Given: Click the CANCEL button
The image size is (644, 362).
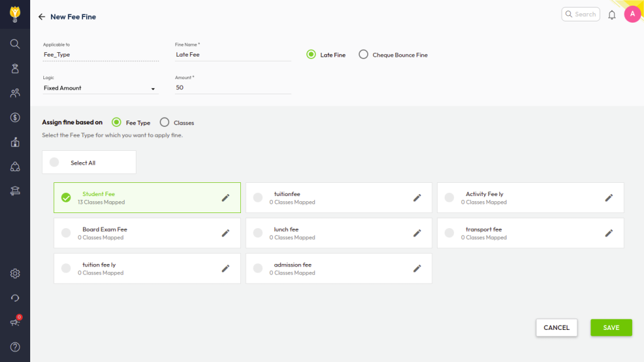Looking at the screenshot, I should click(x=556, y=327).
